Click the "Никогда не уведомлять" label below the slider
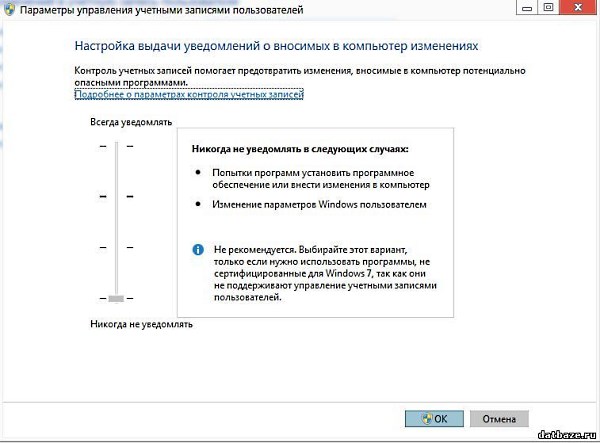Viewport: 600px width, 443px height. click(x=140, y=325)
